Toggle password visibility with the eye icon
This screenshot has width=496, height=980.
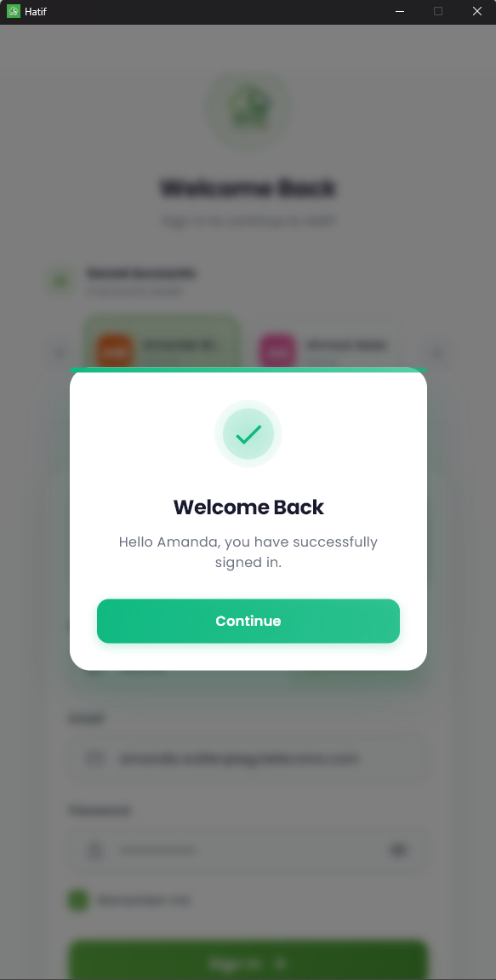click(398, 850)
